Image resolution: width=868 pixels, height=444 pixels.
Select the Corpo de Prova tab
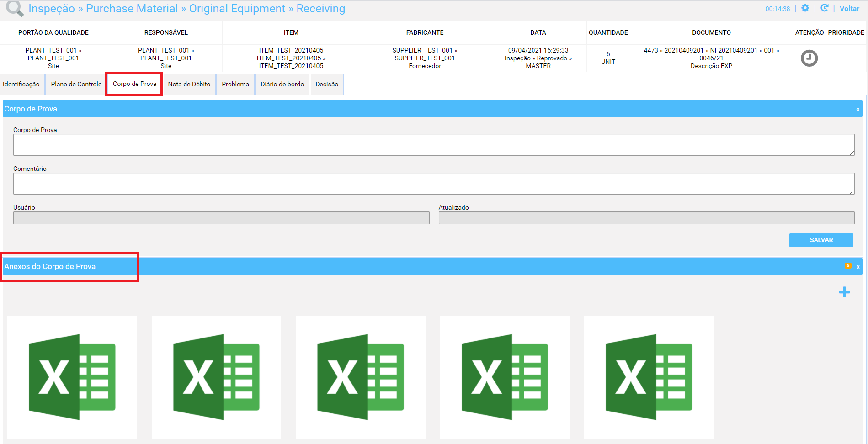[x=134, y=84]
